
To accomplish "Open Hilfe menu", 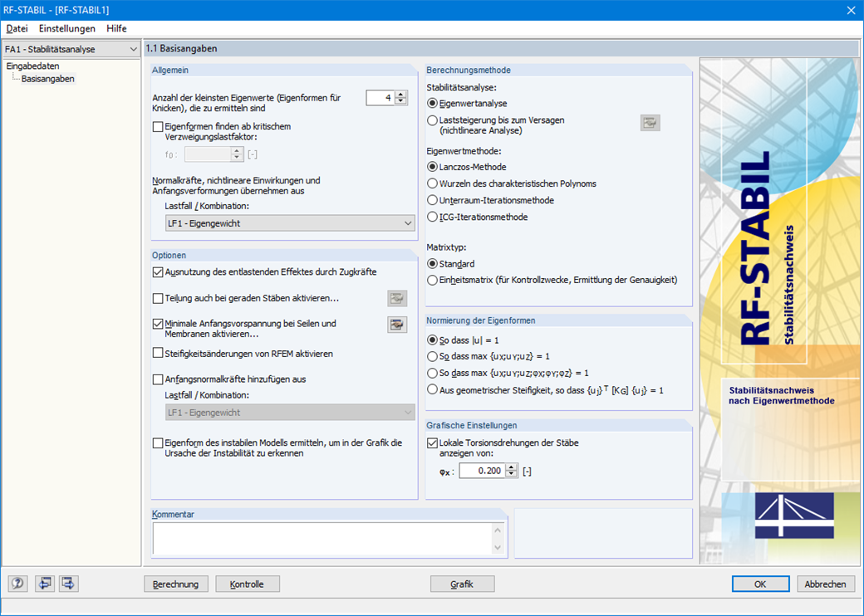I will pos(117,28).
